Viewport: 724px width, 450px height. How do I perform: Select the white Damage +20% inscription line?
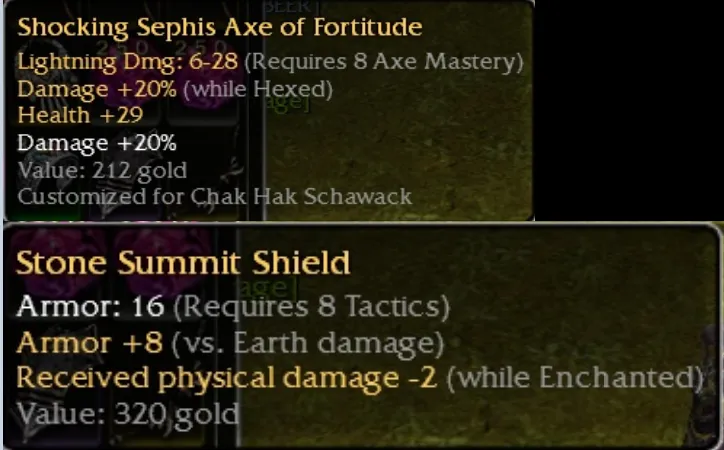[x=97, y=143]
